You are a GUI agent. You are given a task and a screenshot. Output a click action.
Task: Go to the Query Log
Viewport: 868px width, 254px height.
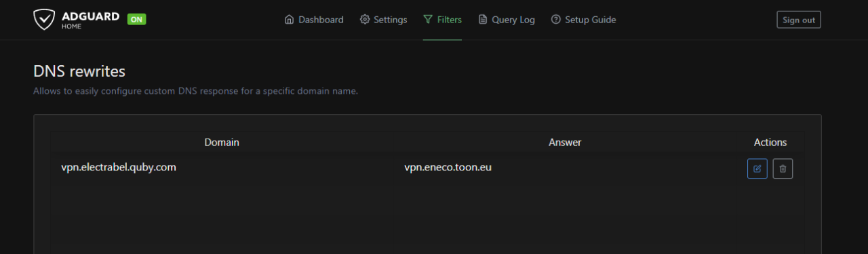507,20
